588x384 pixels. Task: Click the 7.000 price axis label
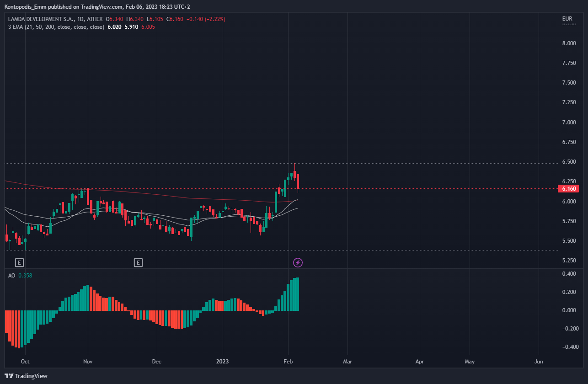click(x=569, y=123)
